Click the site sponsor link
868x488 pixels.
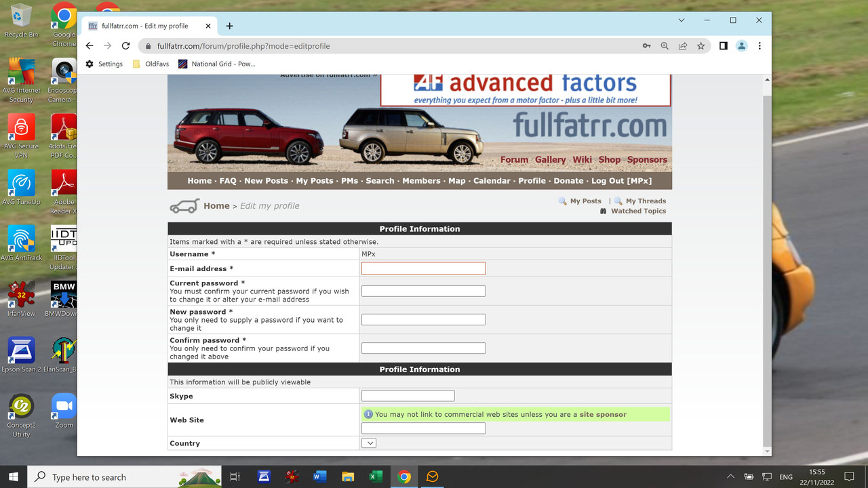pos(603,414)
